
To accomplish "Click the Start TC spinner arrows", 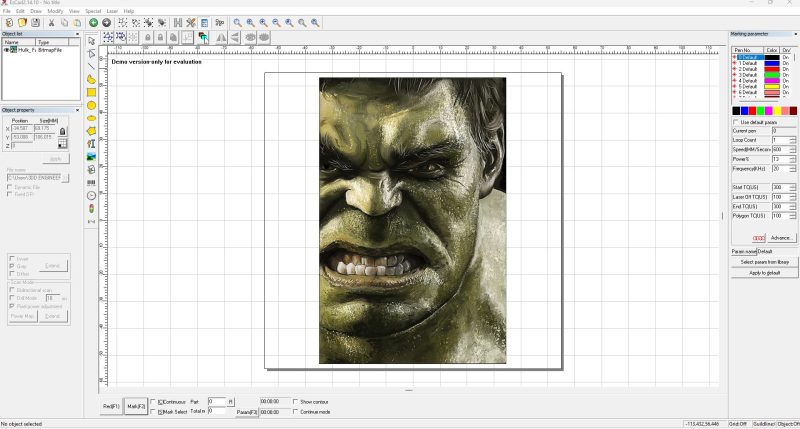I will 792,187.
